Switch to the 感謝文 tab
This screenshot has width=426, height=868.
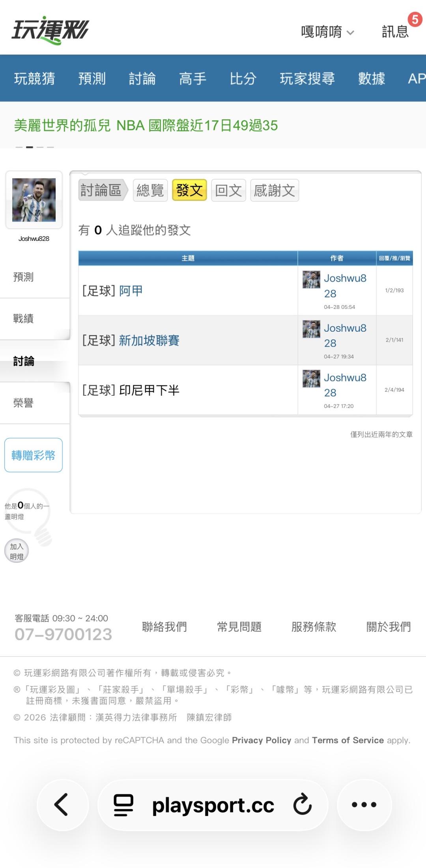tap(275, 190)
